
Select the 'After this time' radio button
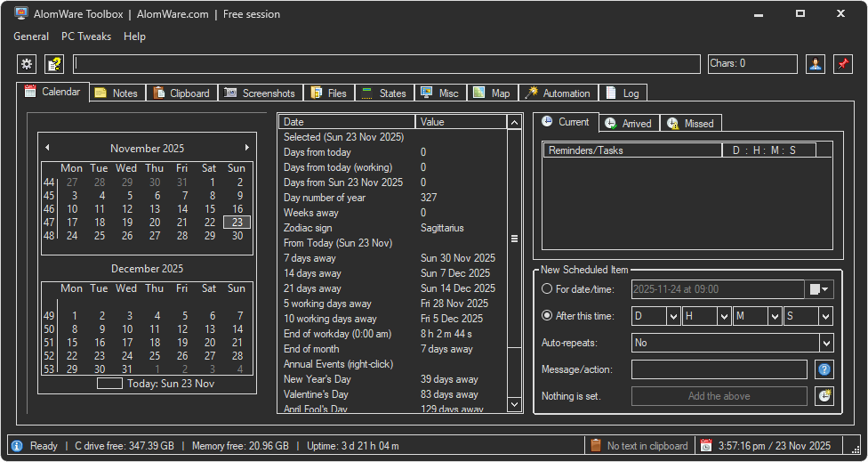(547, 316)
